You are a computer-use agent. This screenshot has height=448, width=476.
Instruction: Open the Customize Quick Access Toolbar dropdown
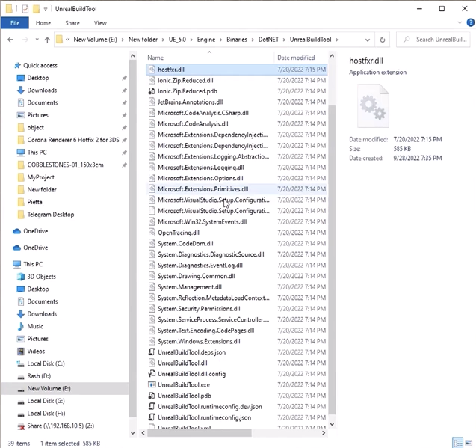tap(46, 10)
